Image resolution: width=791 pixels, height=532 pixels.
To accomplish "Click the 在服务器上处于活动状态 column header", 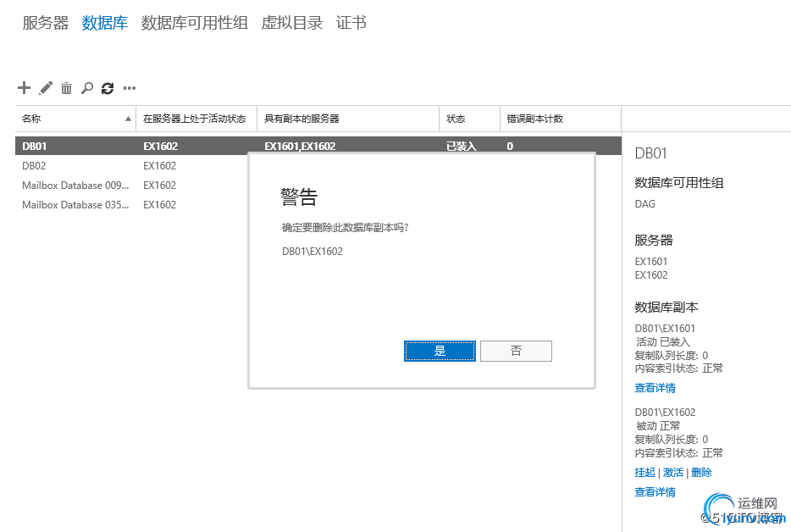I will tap(196, 119).
